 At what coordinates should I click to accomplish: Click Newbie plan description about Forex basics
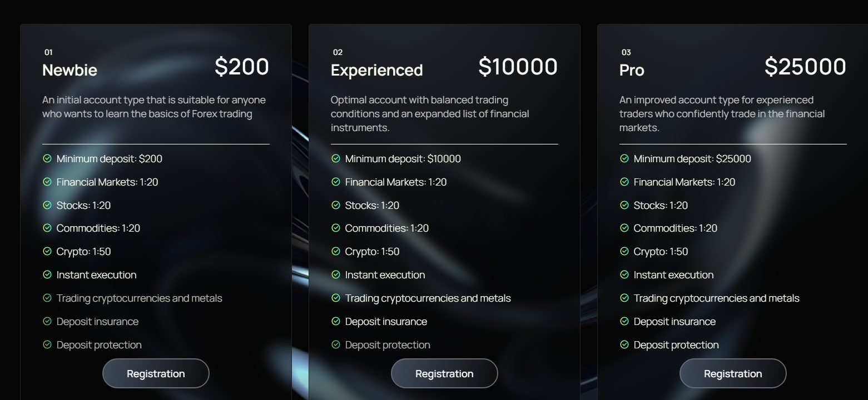click(154, 107)
